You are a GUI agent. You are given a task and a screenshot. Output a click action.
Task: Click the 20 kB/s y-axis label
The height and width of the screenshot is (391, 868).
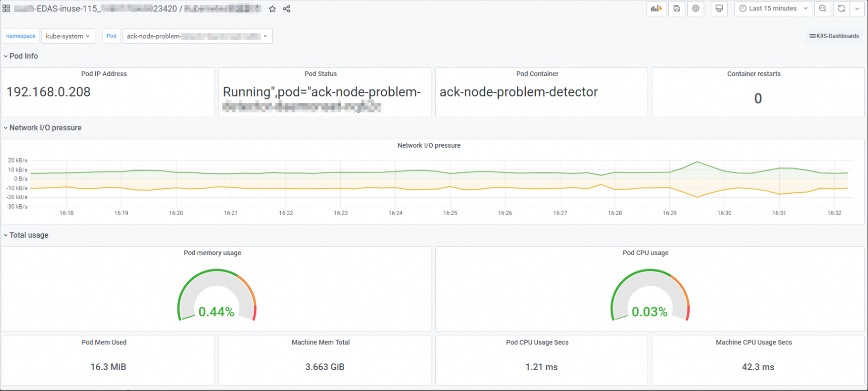[x=18, y=160]
